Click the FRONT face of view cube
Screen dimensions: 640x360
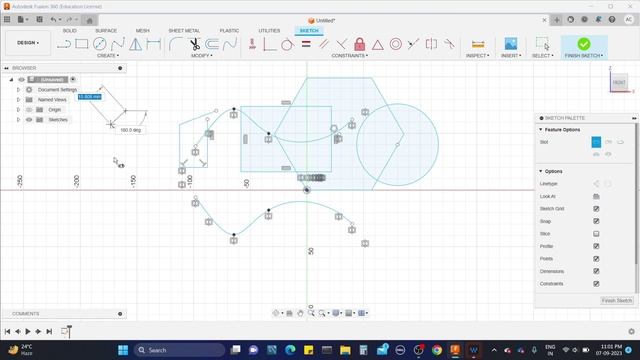tap(619, 82)
